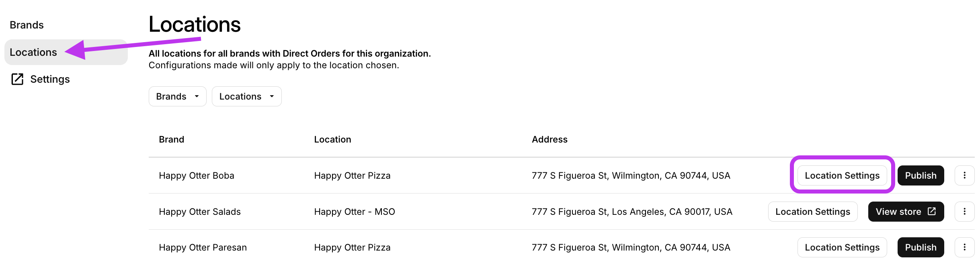Click the Brands filter chevron icon
This screenshot has width=980, height=265.
point(197,96)
